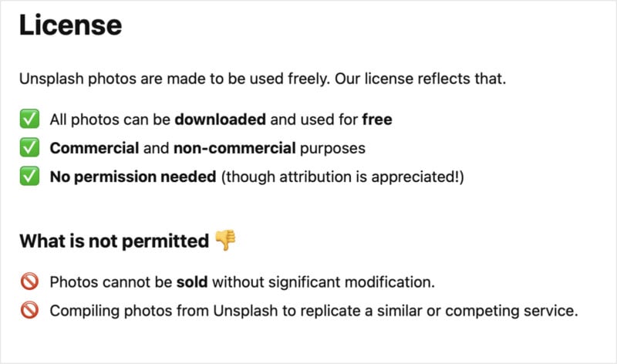Click the green checkmark beside downloaded photos line

coord(29,119)
